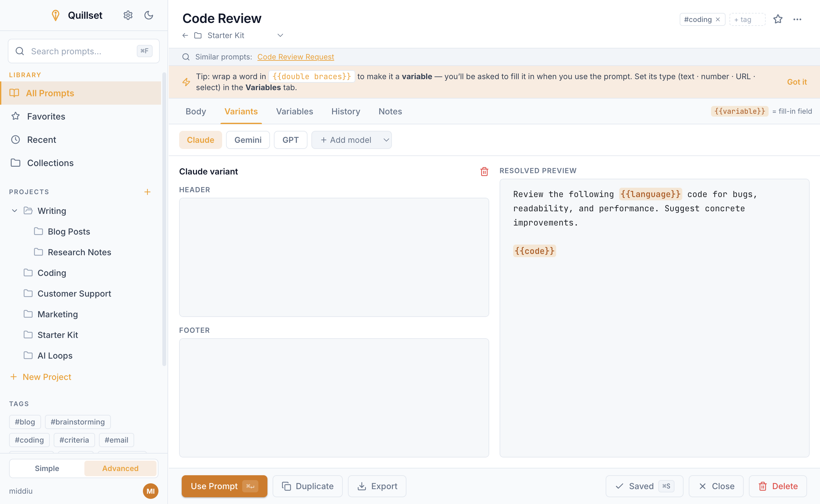Open the AI Loops project
Image resolution: width=820 pixels, height=504 pixels.
click(55, 355)
